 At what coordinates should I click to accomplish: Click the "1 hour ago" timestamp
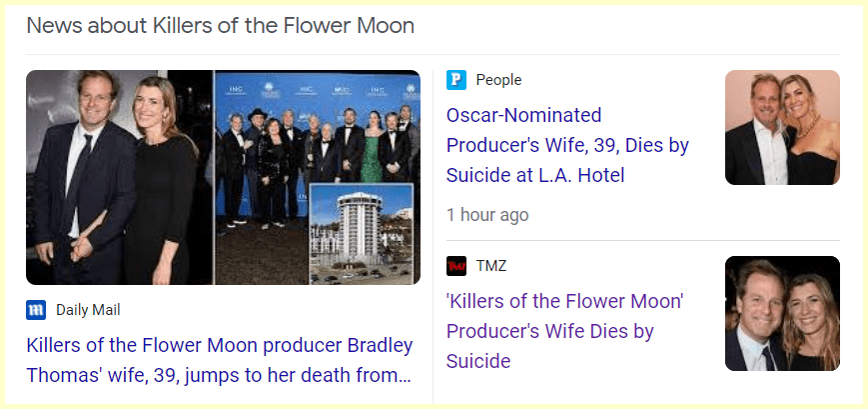pos(487,215)
